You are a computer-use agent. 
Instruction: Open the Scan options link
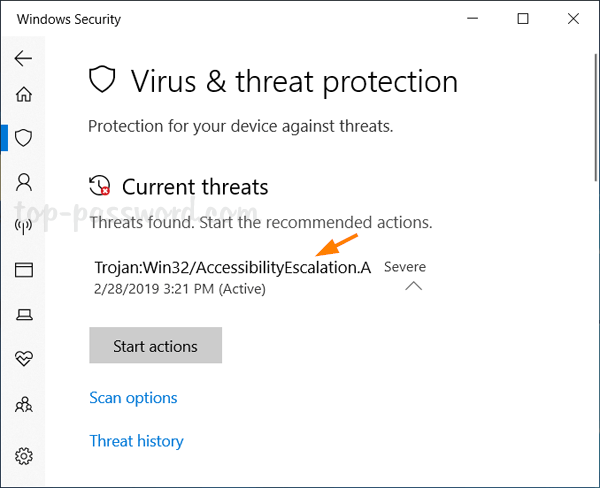pos(133,398)
